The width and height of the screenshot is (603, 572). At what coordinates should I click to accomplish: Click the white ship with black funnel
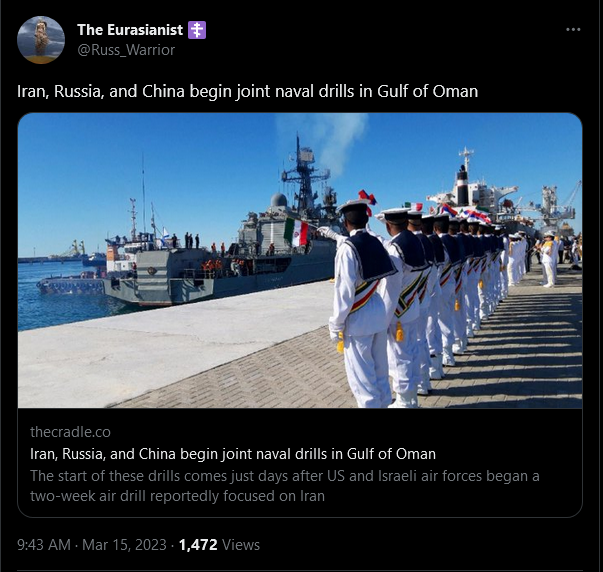[x=477, y=192]
